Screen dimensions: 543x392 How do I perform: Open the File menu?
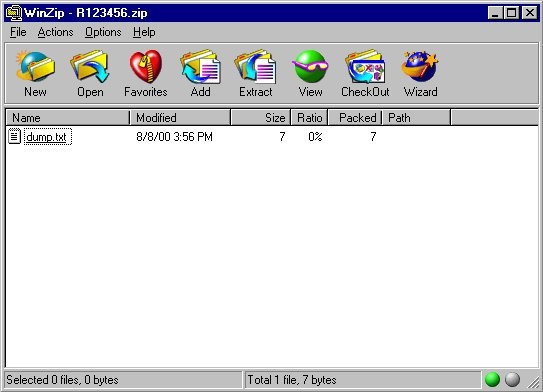pos(18,32)
